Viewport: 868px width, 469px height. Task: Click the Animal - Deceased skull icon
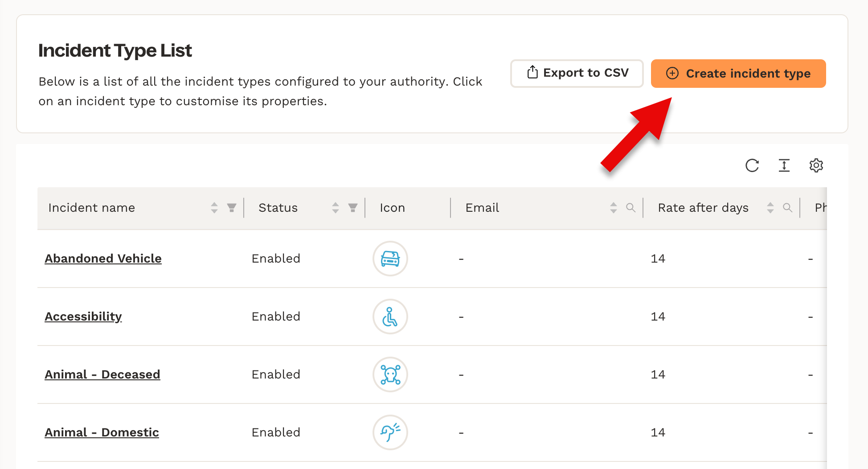point(390,374)
